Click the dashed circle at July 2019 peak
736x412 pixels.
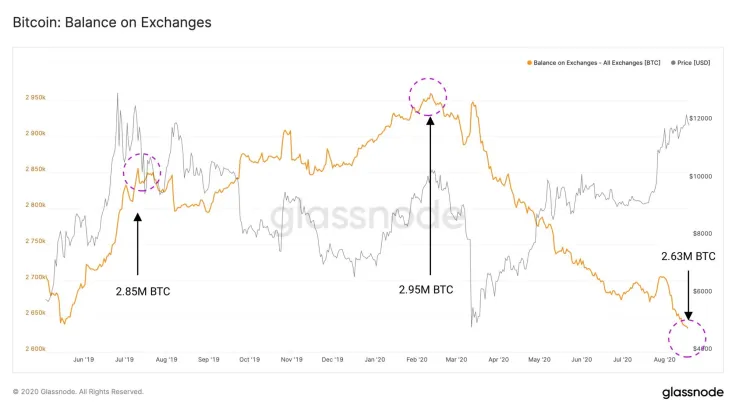click(142, 172)
